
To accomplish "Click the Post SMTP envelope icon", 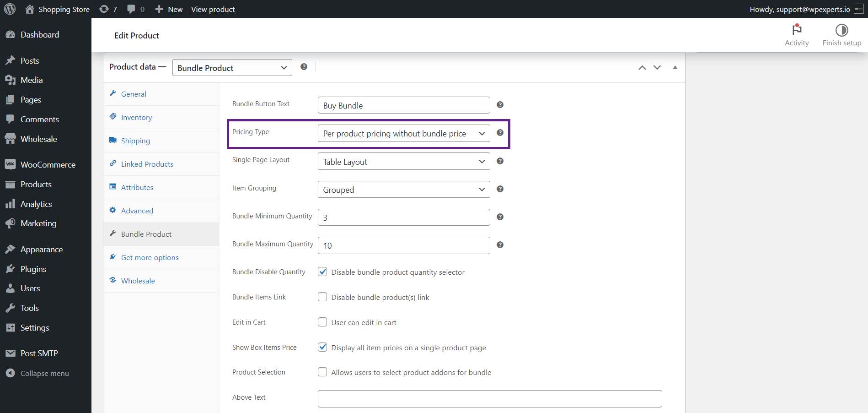I will point(10,353).
